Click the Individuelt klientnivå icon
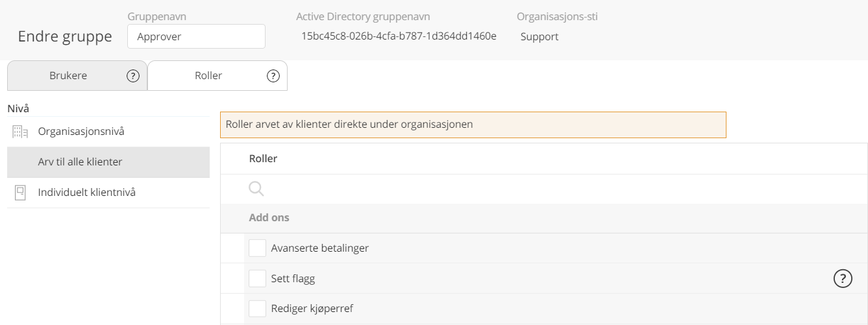Image resolution: width=868 pixels, height=325 pixels. click(20, 193)
